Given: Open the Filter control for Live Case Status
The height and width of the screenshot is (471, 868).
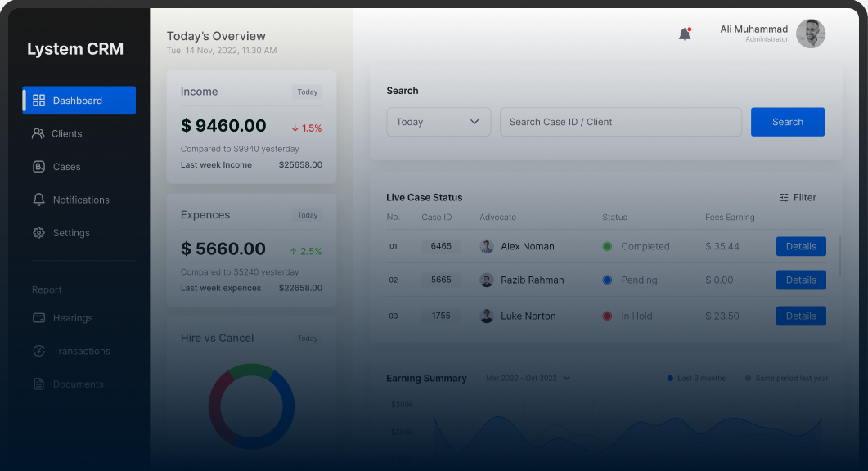Looking at the screenshot, I should 798,197.
